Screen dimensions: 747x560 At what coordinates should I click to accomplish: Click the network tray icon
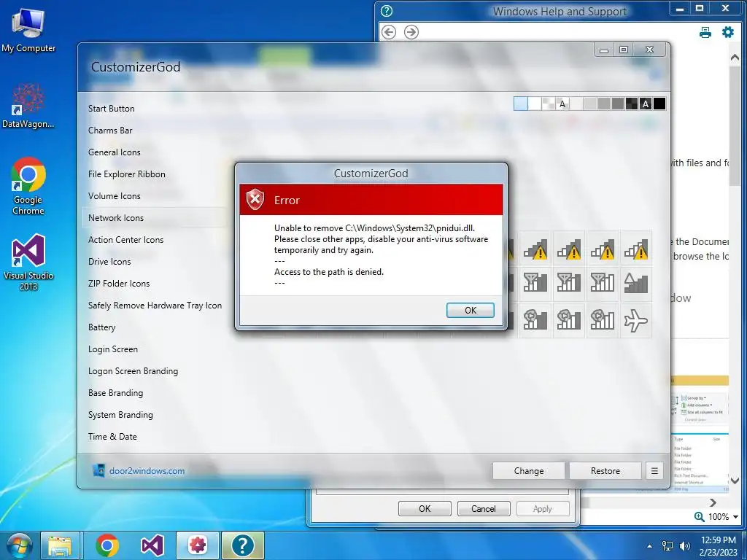point(667,546)
